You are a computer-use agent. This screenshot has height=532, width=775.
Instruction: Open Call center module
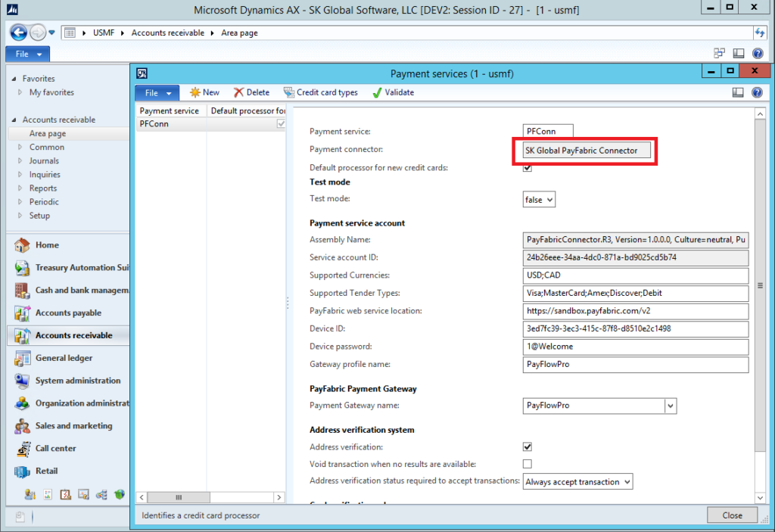68,449
